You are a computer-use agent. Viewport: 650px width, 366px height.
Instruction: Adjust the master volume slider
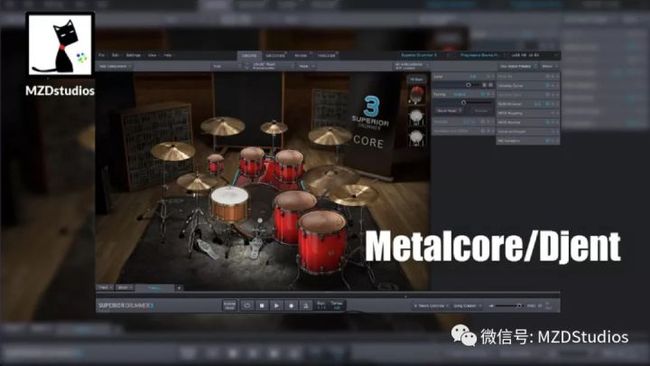tap(509, 306)
